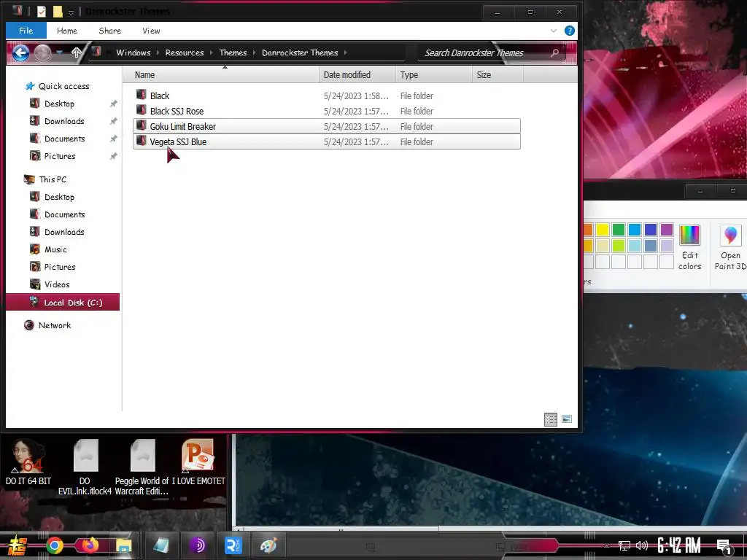Launch Firefox from the taskbar
The width and height of the screenshot is (747, 560).
coord(90,545)
